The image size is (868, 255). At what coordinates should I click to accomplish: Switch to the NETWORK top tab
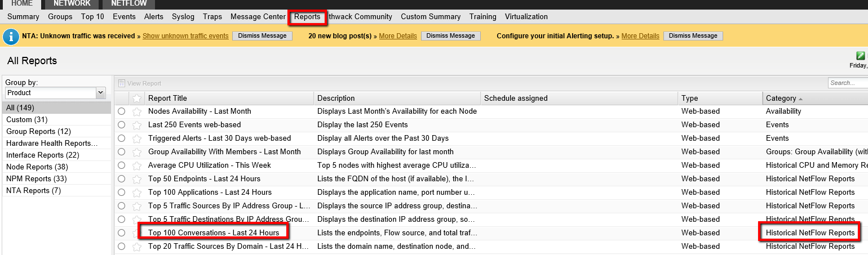[72, 4]
